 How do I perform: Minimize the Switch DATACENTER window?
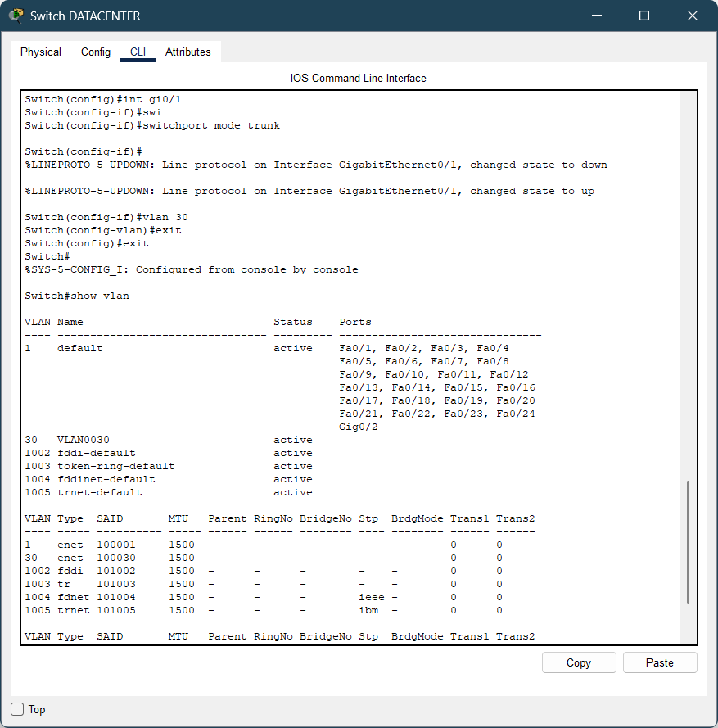(x=597, y=16)
